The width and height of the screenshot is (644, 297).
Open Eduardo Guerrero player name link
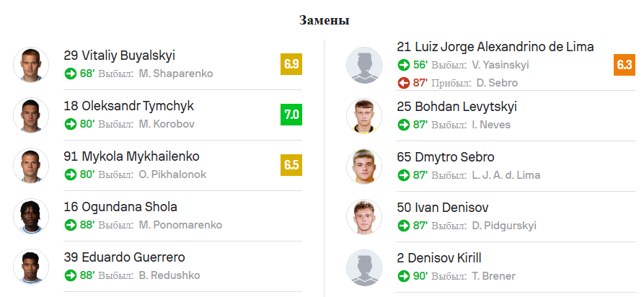tap(124, 257)
